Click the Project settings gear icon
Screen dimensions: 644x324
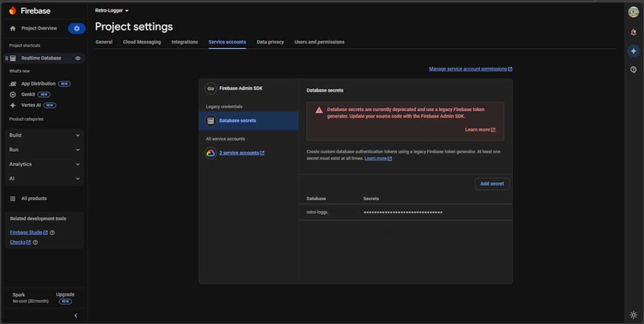click(76, 29)
